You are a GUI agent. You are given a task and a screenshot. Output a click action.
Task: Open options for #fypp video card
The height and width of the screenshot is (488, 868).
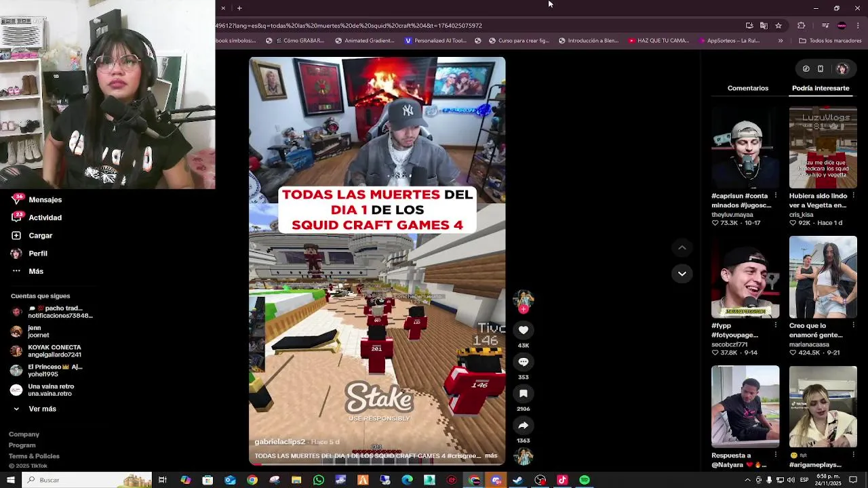pos(776,325)
